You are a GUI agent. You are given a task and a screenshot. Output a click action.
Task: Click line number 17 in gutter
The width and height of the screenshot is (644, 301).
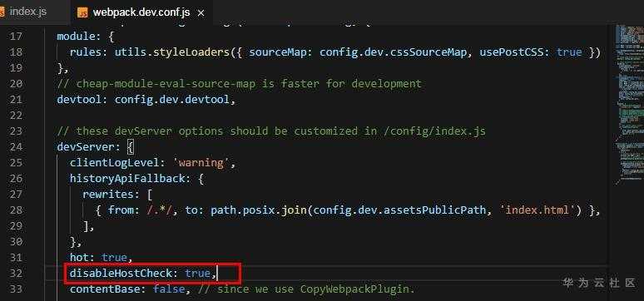click(x=16, y=37)
